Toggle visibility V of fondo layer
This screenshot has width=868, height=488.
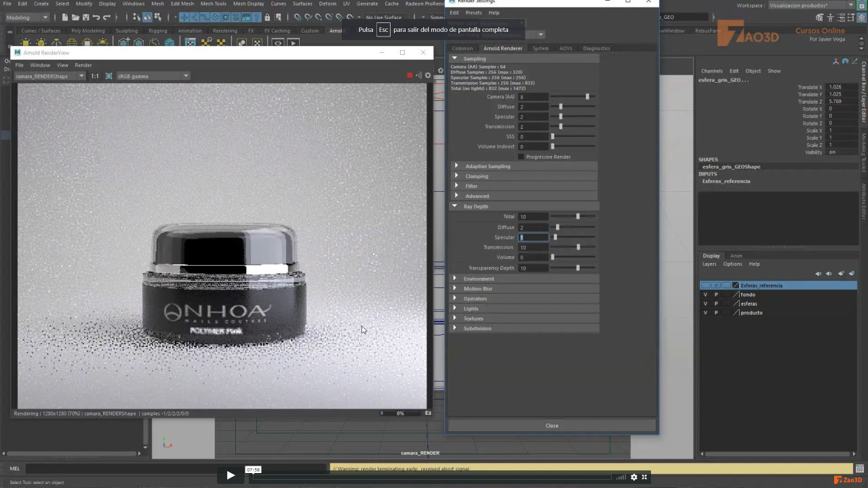pos(705,295)
